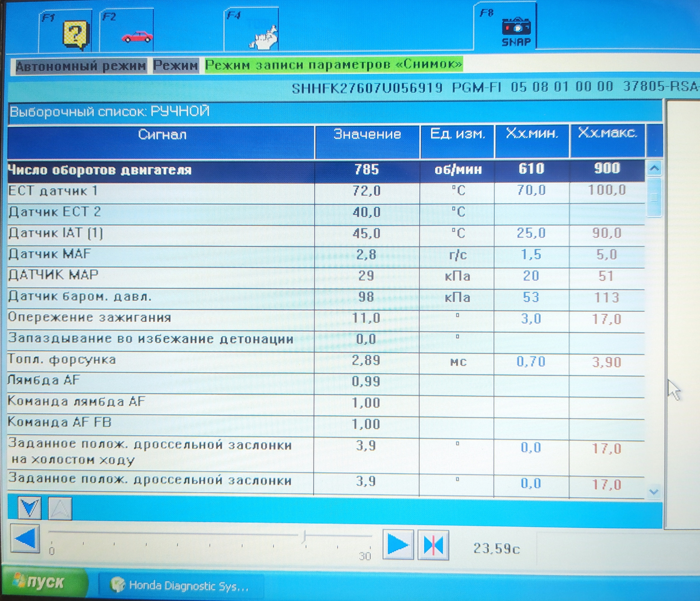
Task: Click the green Режим записи параметров «Снимок» label
Action: (334, 65)
